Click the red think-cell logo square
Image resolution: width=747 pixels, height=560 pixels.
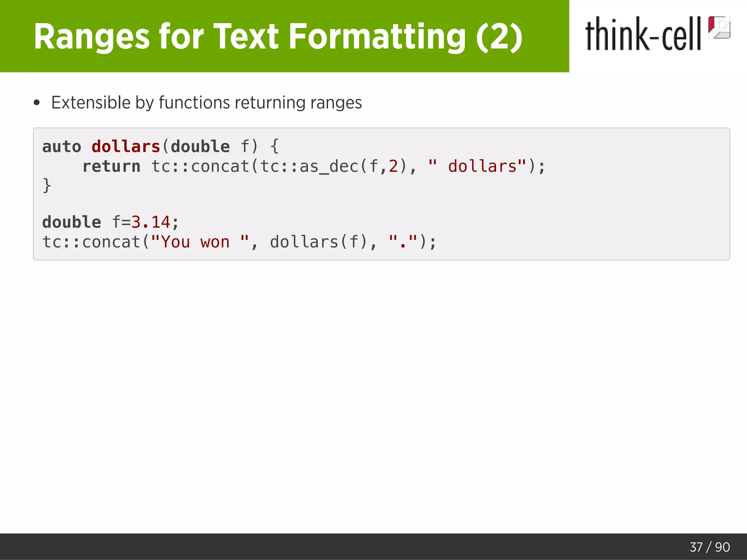pyautogui.click(x=719, y=27)
